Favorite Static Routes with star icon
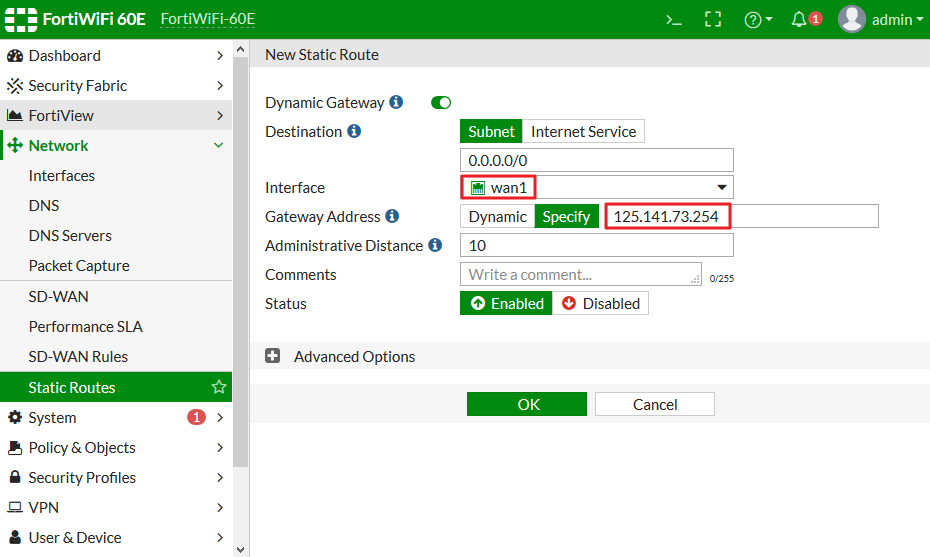 point(219,387)
